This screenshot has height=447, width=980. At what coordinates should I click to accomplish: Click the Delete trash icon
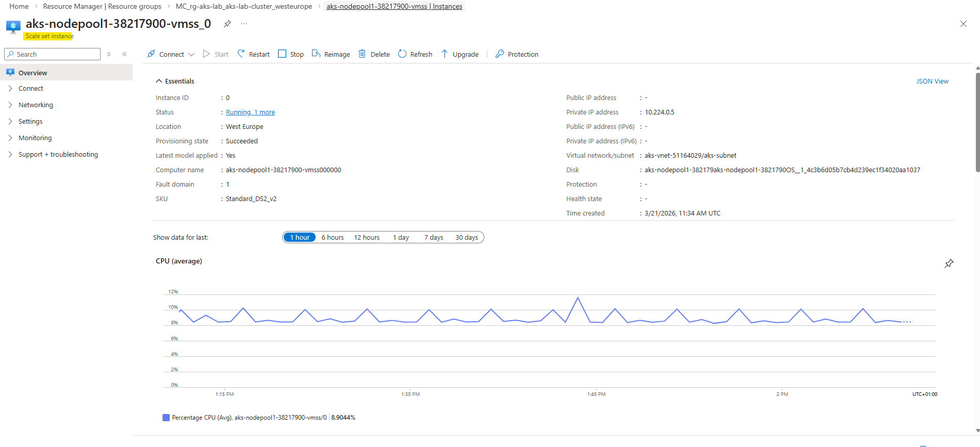[362, 54]
